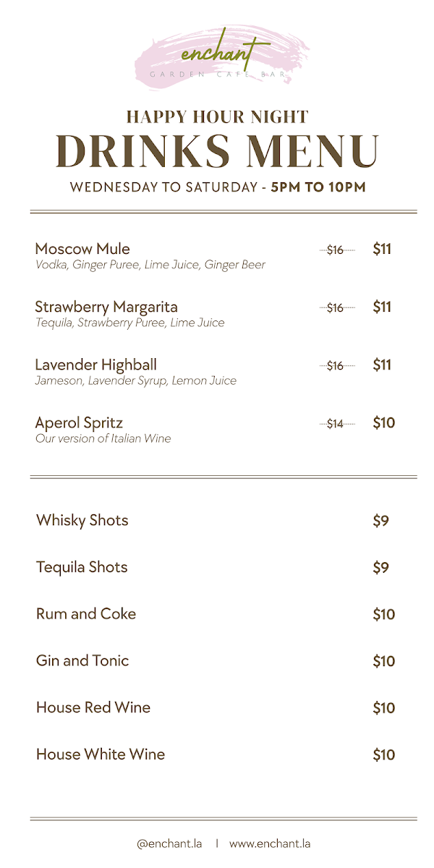Pick the Aperol Spritz menu item
This screenshot has width=434, height=868.
pyautogui.click(x=79, y=423)
